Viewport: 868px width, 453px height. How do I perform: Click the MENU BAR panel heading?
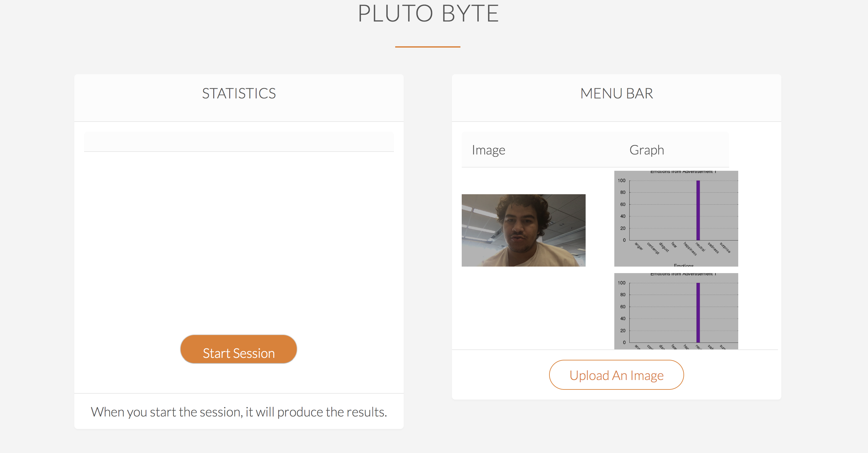tap(616, 93)
